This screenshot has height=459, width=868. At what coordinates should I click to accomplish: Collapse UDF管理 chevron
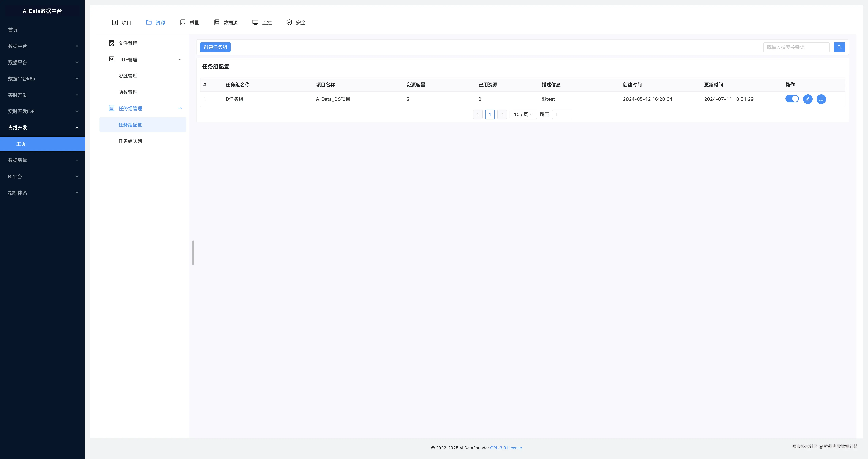(180, 59)
